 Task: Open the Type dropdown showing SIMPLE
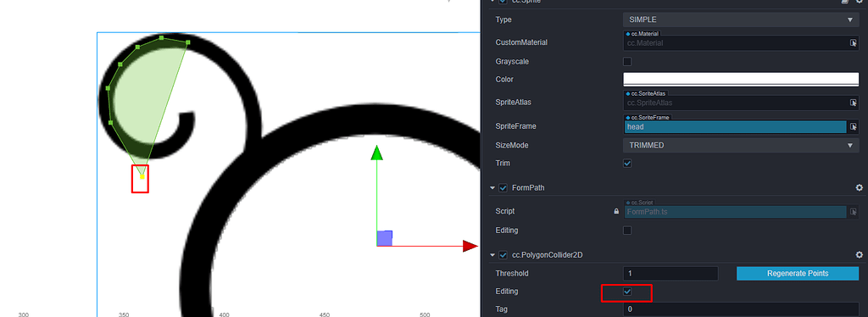coord(741,19)
